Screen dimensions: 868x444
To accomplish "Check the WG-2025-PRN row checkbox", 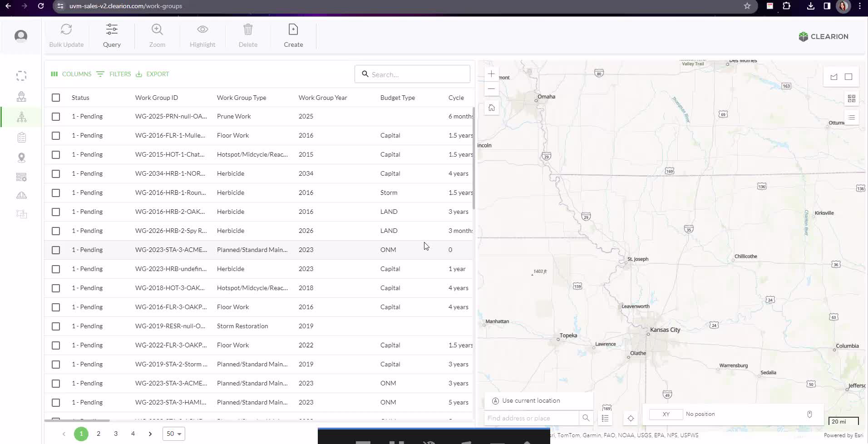I will [56, 117].
